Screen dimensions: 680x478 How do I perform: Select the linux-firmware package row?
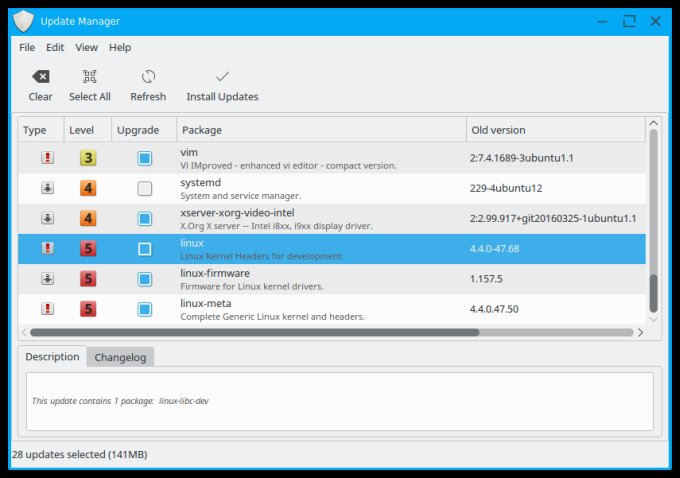pos(320,279)
